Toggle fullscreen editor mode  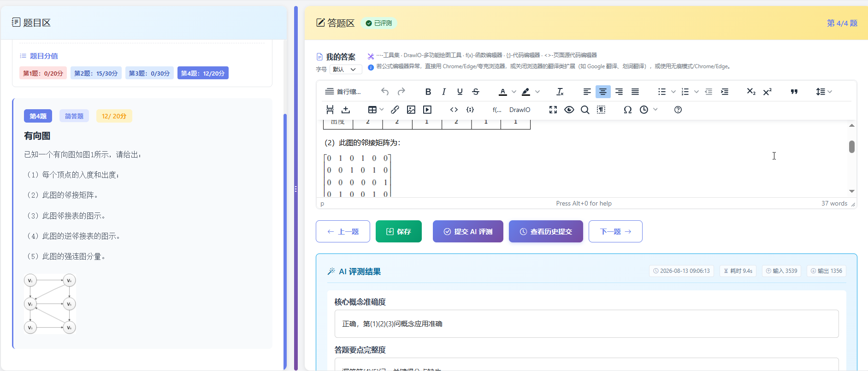pos(553,110)
